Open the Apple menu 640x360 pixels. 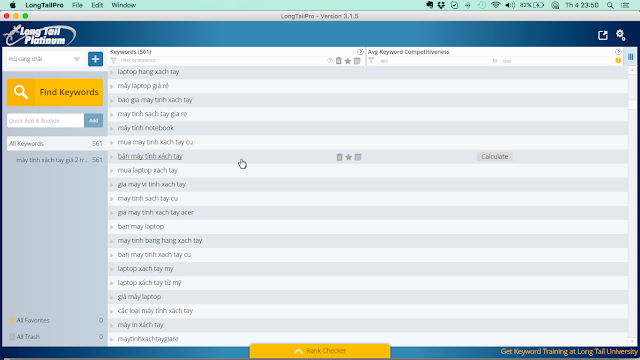(13, 5)
